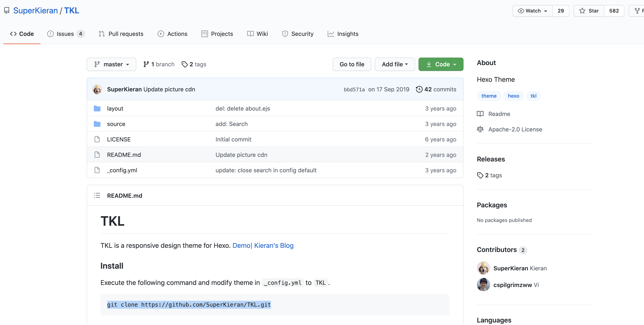Open the cspilgrimzww contributor avatar

(x=483, y=285)
